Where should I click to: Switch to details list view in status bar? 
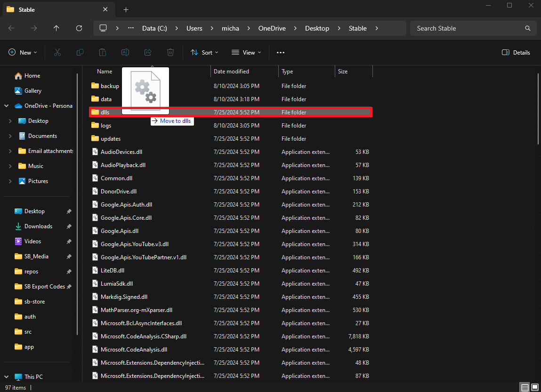click(x=525, y=387)
